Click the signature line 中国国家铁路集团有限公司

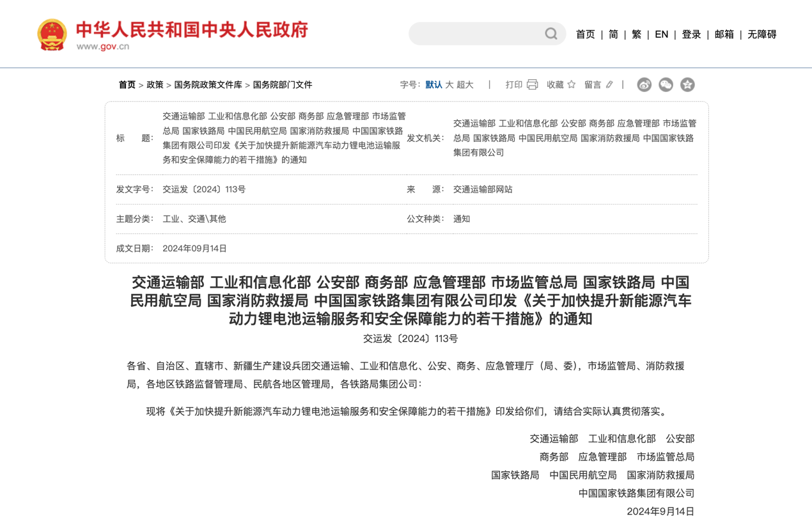pos(636,493)
